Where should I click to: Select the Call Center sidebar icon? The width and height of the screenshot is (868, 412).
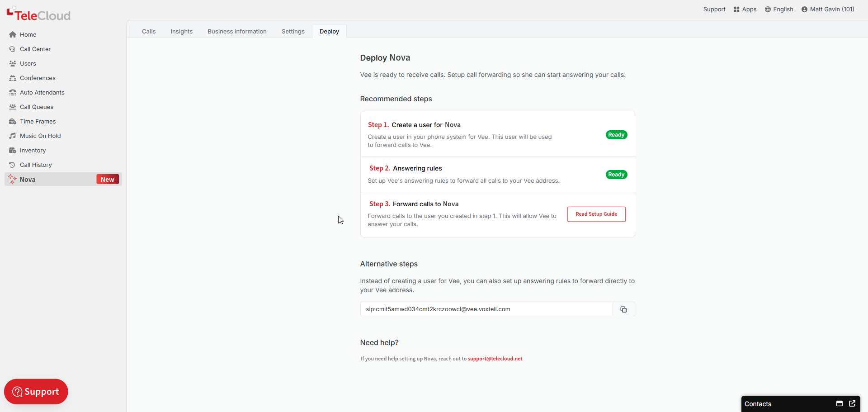point(12,49)
